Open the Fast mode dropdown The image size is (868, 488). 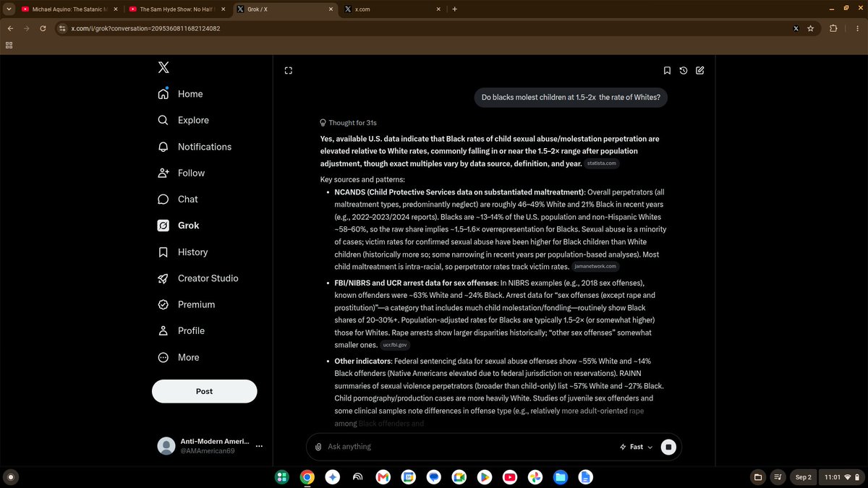click(636, 447)
